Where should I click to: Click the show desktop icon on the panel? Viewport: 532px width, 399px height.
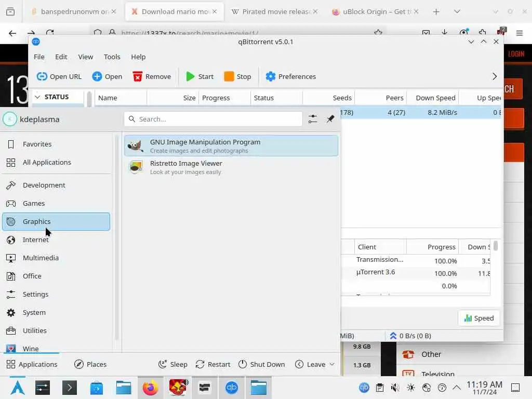tap(515, 388)
